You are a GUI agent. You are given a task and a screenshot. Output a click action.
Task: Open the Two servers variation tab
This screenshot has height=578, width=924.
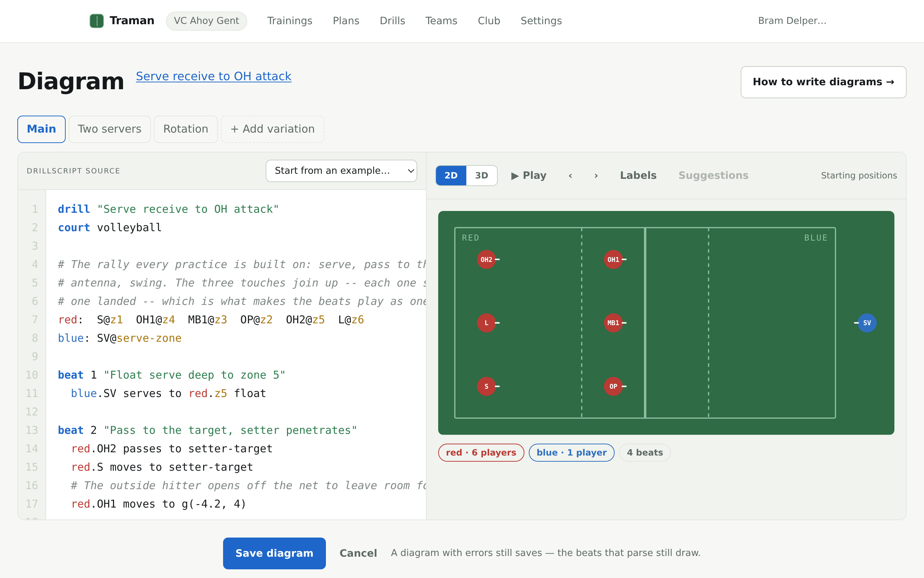[110, 129]
